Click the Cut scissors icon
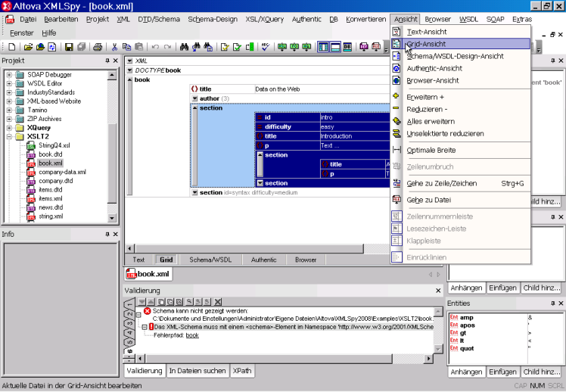 click(x=114, y=47)
